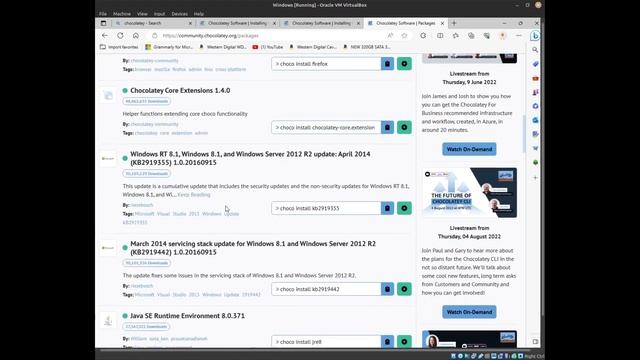The width and height of the screenshot is (640, 360).
Task: Add this page to favorites star
Action: pos(404,36)
